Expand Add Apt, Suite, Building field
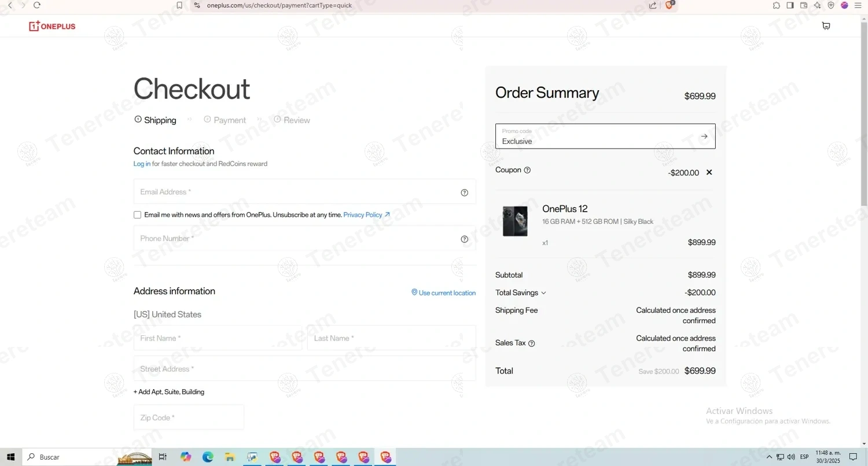The image size is (868, 466). (x=169, y=392)
